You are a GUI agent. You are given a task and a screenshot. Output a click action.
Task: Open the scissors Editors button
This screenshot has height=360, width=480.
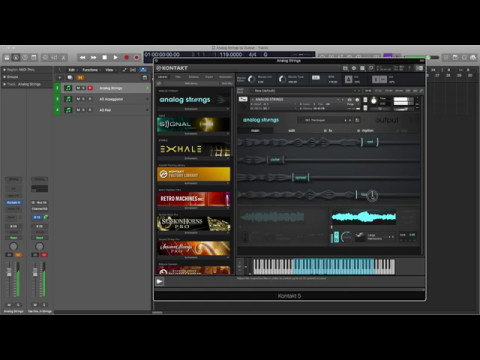coord(64,58)
